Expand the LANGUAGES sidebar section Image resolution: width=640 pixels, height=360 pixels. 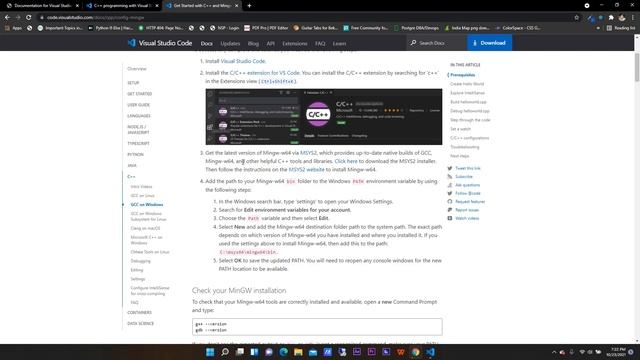pyautogui.click(x=139, y=116)
